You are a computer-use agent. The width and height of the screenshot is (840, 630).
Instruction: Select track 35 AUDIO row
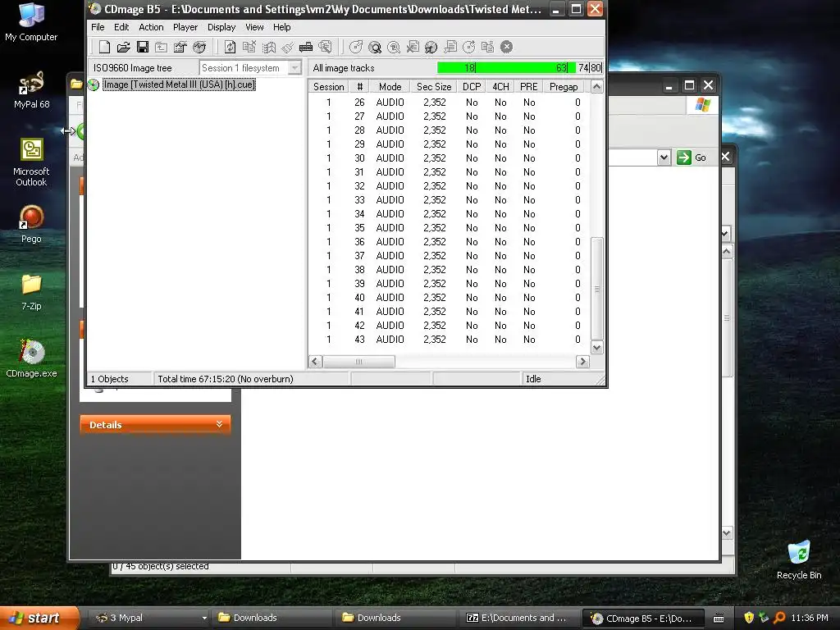click(x=449, y=228)
